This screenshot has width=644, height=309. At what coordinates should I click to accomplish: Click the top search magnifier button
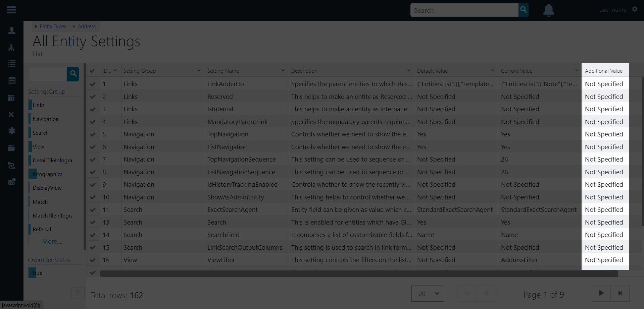click(523, 10)
